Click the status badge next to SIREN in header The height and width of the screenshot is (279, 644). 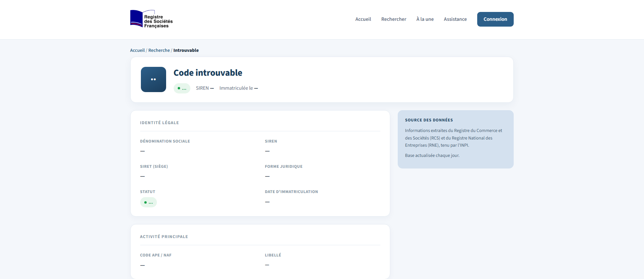click(x=182, y=88)
